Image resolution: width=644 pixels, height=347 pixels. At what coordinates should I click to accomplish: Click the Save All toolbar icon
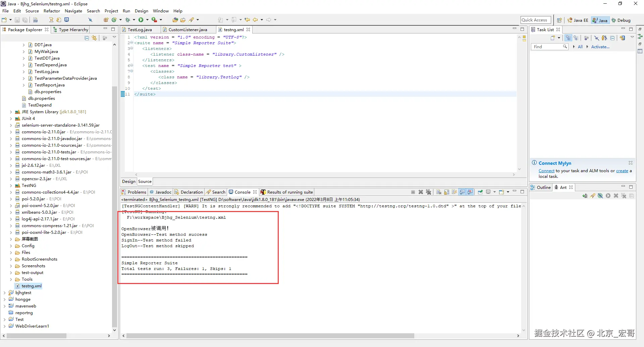25,20
